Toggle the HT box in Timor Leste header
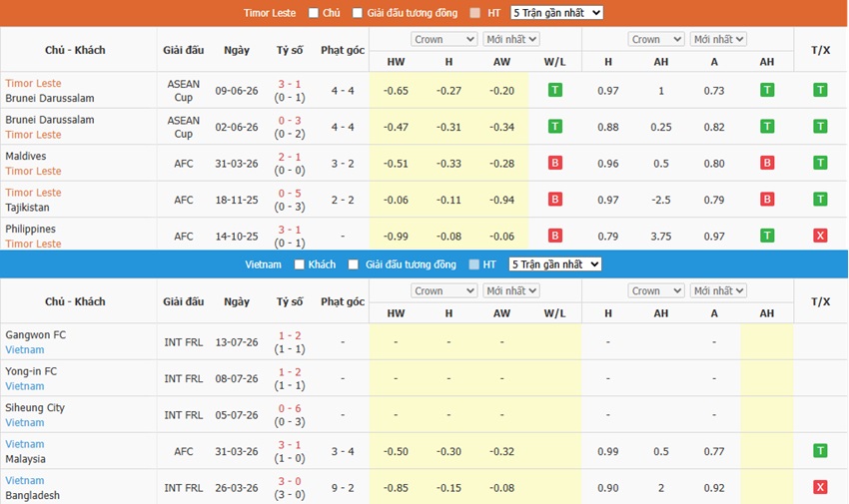 pyautogui.click(x=474, y=13)
